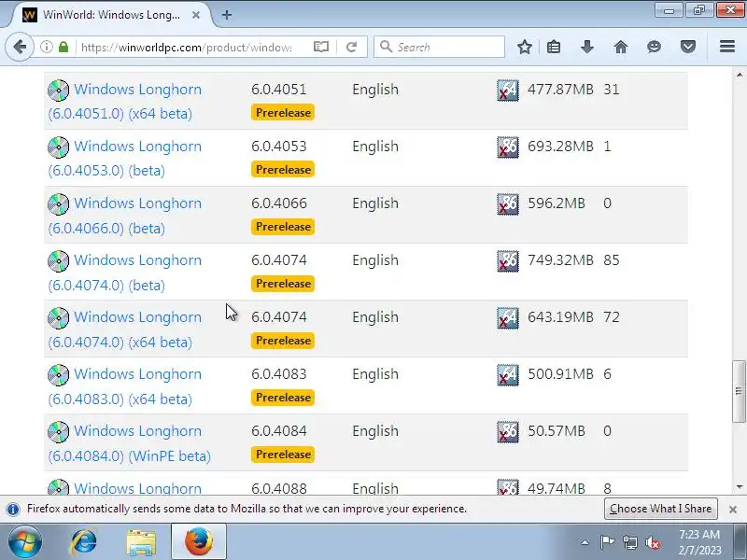Click the muted volume tray icon
The height and width of the screenshot is (560, 747).
(653, 542)
